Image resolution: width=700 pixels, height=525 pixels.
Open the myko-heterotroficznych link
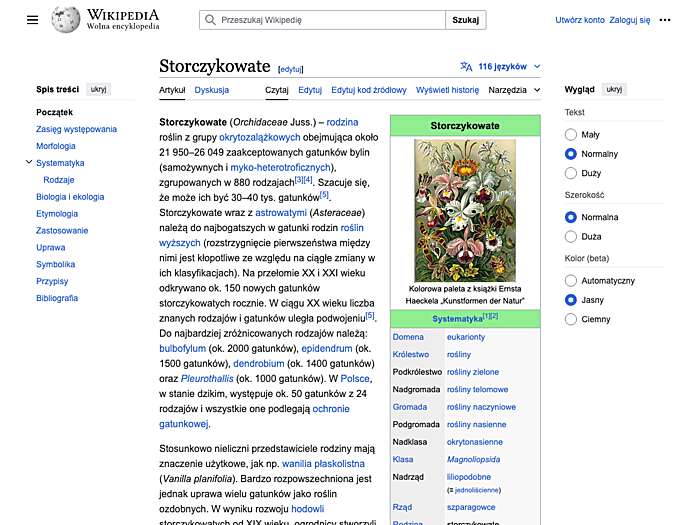coord(281,167)
